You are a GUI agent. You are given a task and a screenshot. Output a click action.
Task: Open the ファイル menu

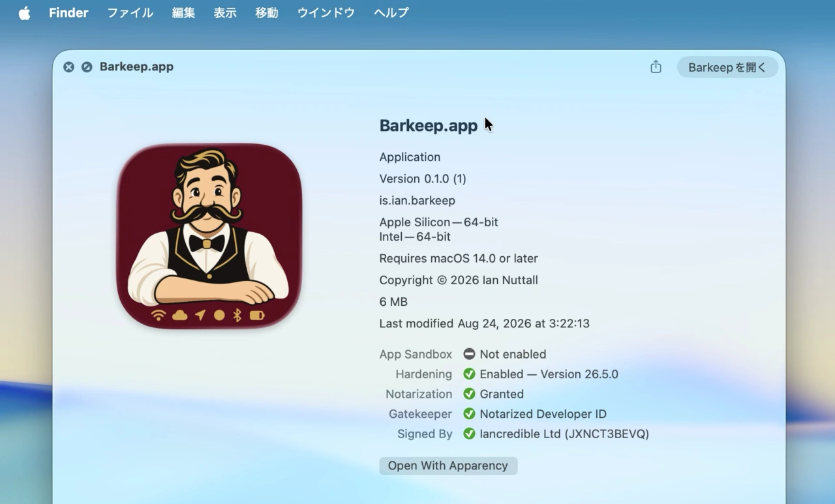pos(130,12)
